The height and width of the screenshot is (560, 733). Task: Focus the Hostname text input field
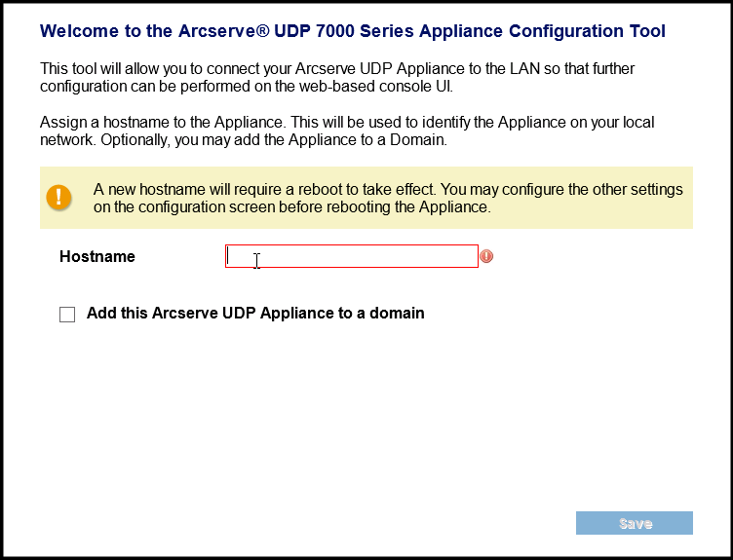pyautogui.click(x=351, y=256)
